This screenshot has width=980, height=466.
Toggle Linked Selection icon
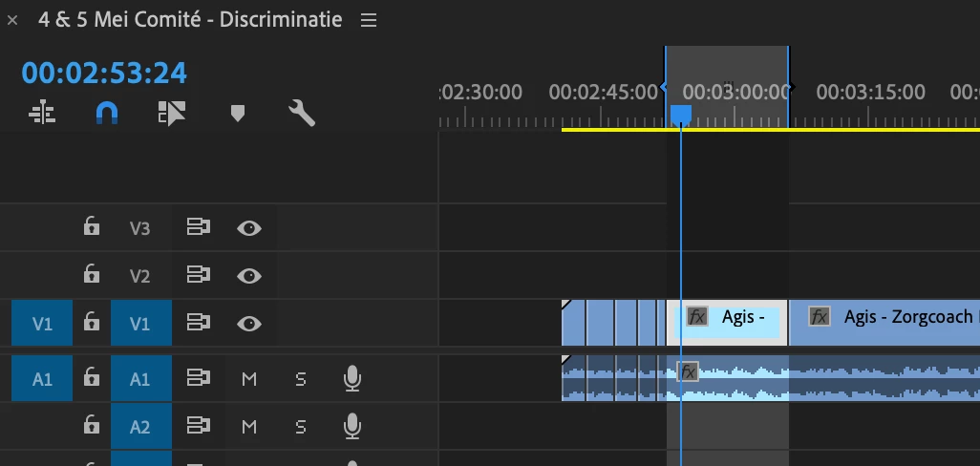click(x=172, y=114)
